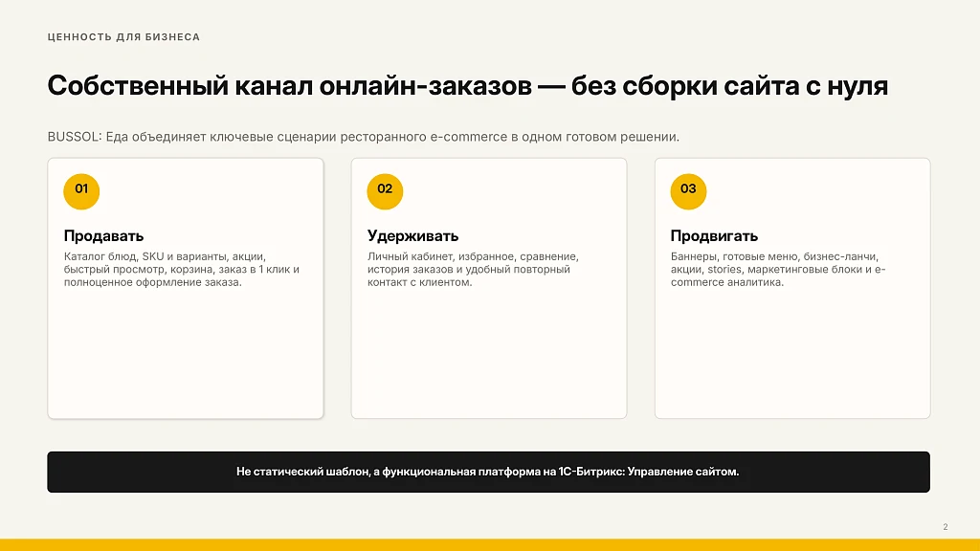Click the description 'Личный кабинет, избранное, сравнение'
The height and width of the screenshot is (551, 980).
tap(473, 269)
